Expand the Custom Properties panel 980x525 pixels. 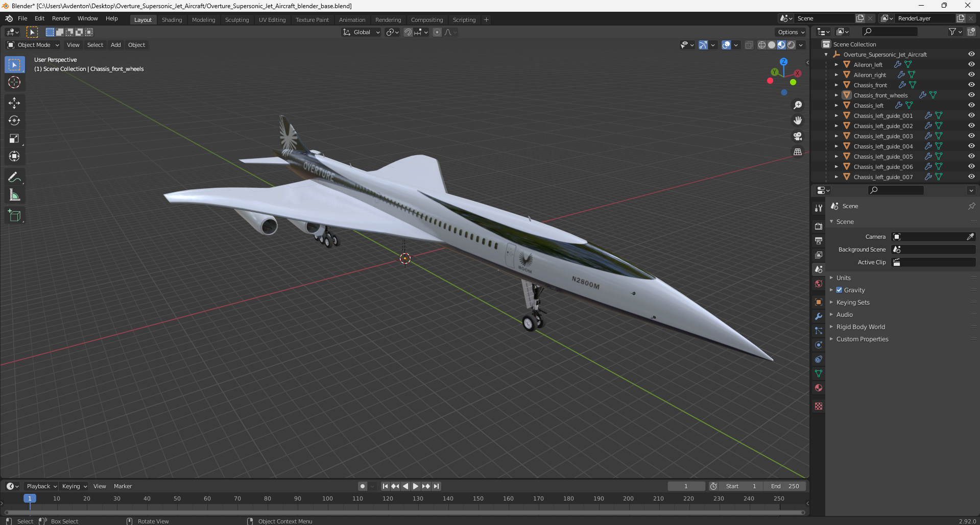[862, 339]
